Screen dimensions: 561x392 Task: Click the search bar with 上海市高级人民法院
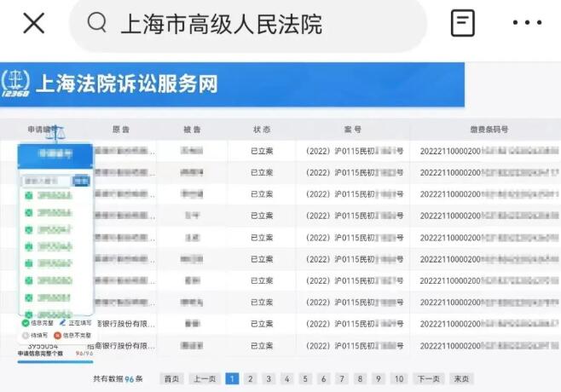pos(247,24)
